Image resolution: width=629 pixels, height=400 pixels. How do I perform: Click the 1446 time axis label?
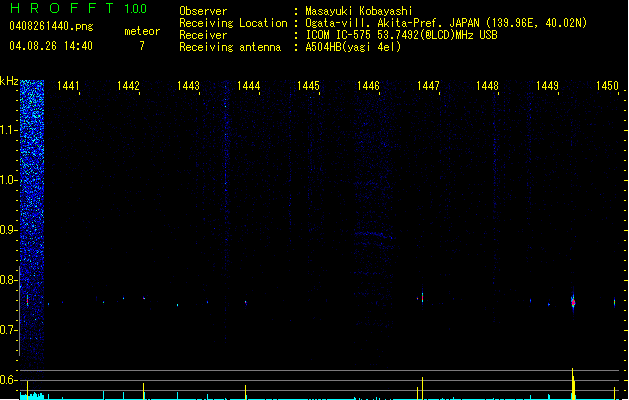(368, 86)
